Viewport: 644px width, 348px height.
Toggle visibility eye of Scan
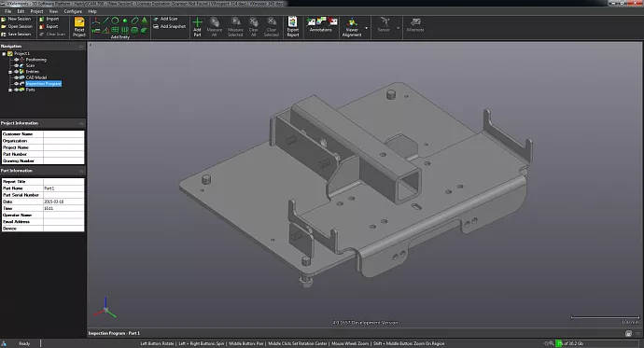[17, 65]
